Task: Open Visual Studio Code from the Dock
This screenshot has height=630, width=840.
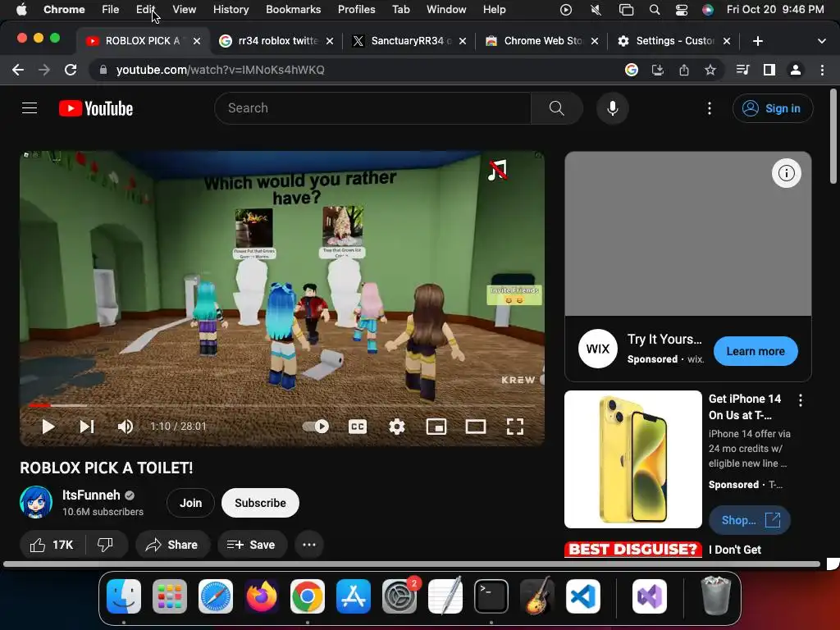Action: (583, 596)
